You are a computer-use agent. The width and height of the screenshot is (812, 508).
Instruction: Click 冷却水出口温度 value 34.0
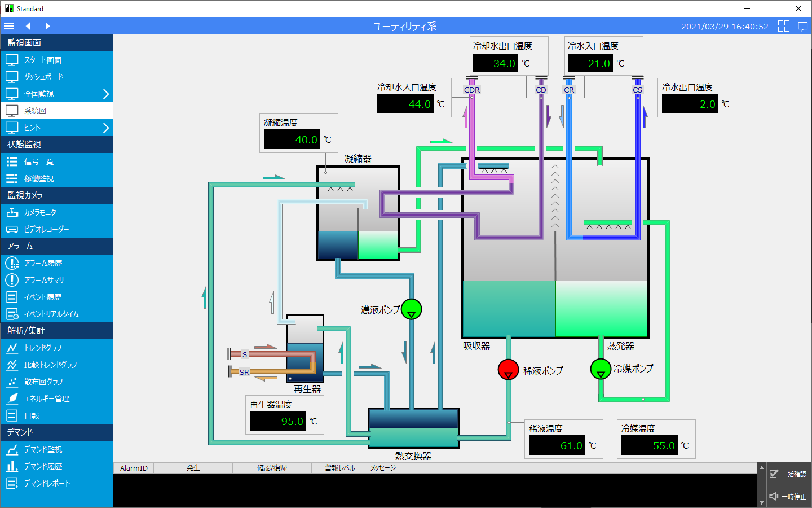pos(495,63)
